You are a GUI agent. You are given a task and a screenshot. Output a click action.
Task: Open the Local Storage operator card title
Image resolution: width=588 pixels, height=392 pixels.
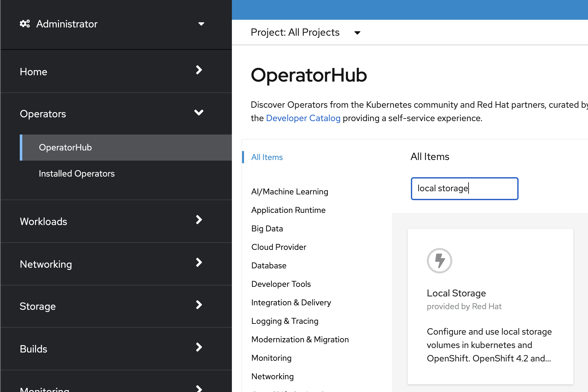(x=456, y=293)
